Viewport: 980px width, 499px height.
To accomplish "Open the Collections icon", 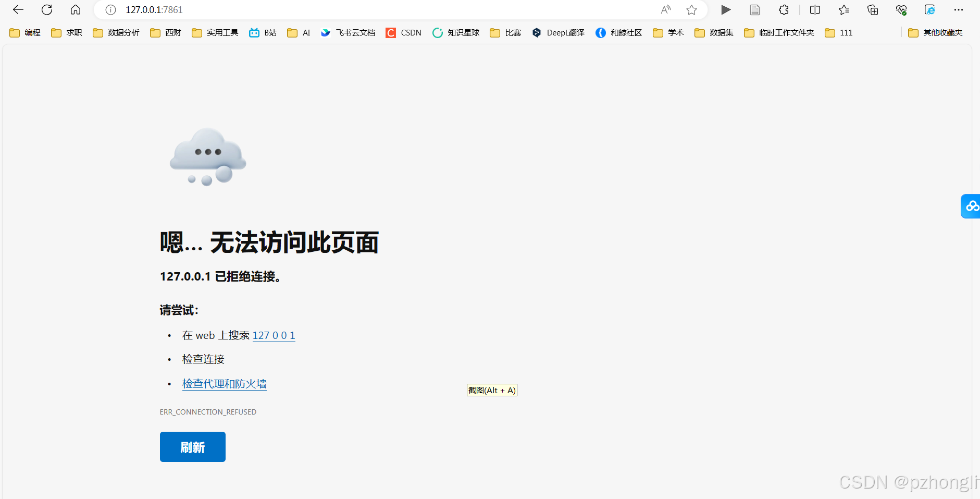I will point(873,9).
